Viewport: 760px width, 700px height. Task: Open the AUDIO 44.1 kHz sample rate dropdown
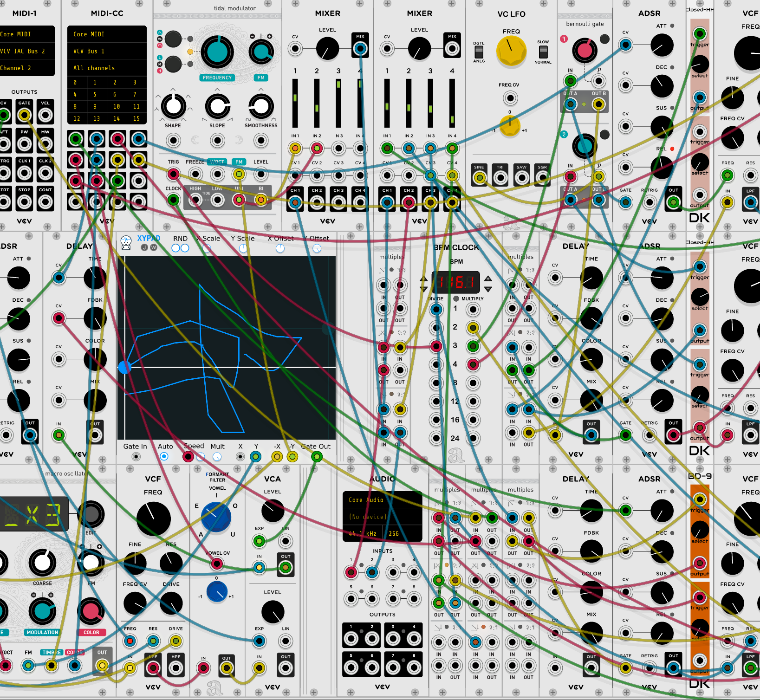pyautogui.click(x=363, y=533)
